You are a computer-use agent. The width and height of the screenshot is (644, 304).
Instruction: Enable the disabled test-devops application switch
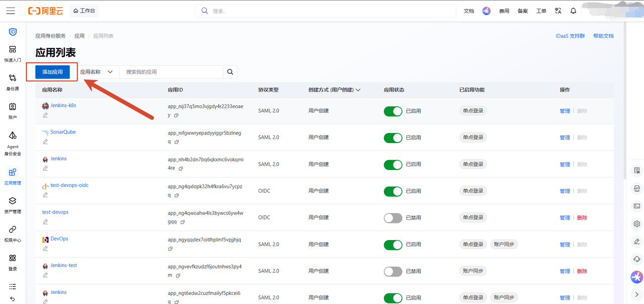click(393, 217)
